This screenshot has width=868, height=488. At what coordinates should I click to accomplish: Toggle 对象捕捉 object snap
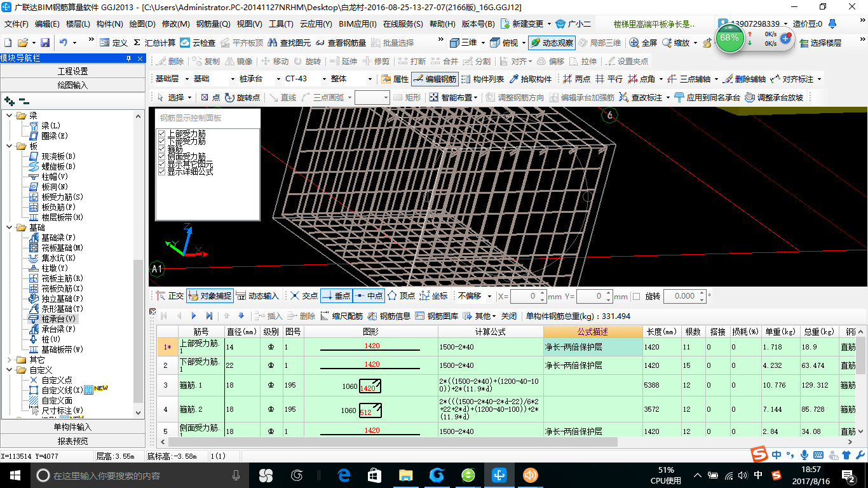(210, 296)
